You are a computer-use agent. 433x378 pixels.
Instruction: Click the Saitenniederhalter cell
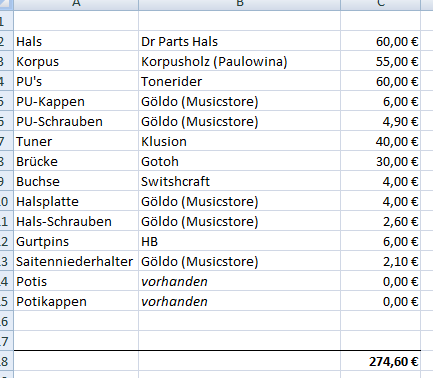(76, 261)
